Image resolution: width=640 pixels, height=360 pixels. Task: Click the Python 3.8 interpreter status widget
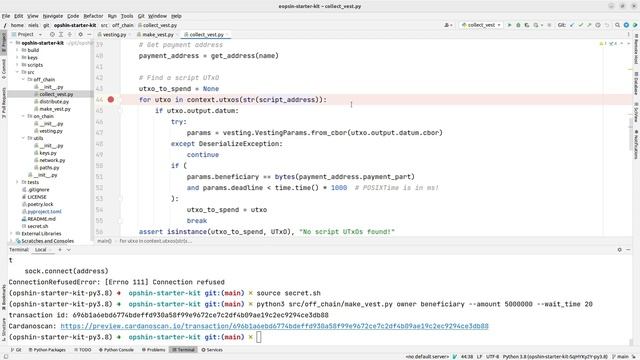(x=555, y=357)
